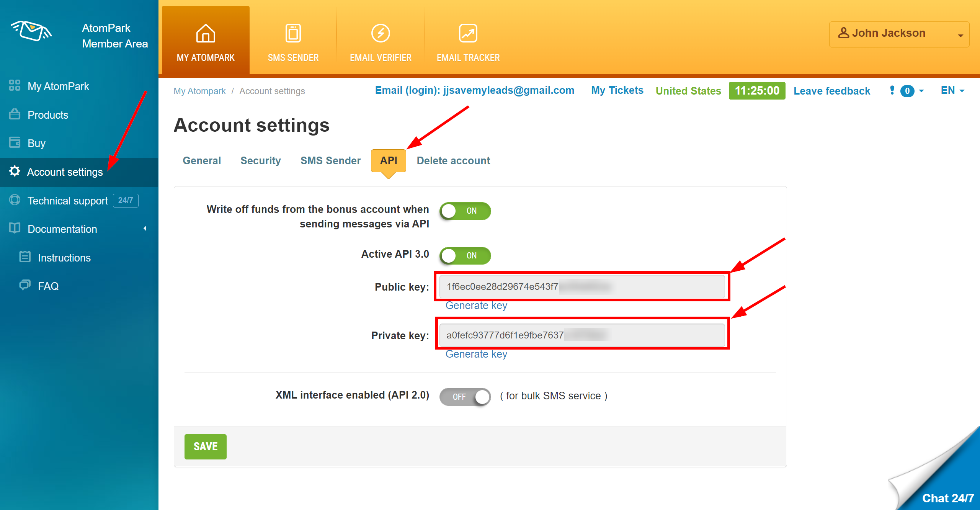Switch to the Security tab
This screenshot has height=510, width=980.
point(260,160)
